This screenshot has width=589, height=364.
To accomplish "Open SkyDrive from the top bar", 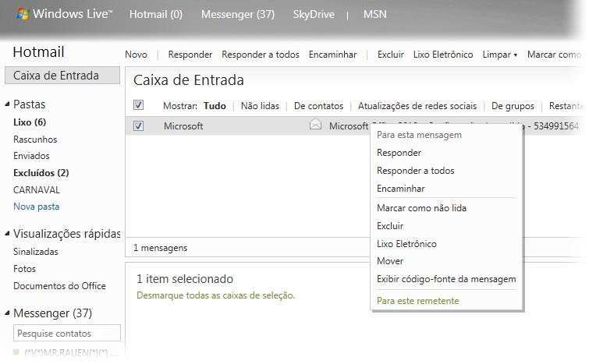I will coord(314,14).
